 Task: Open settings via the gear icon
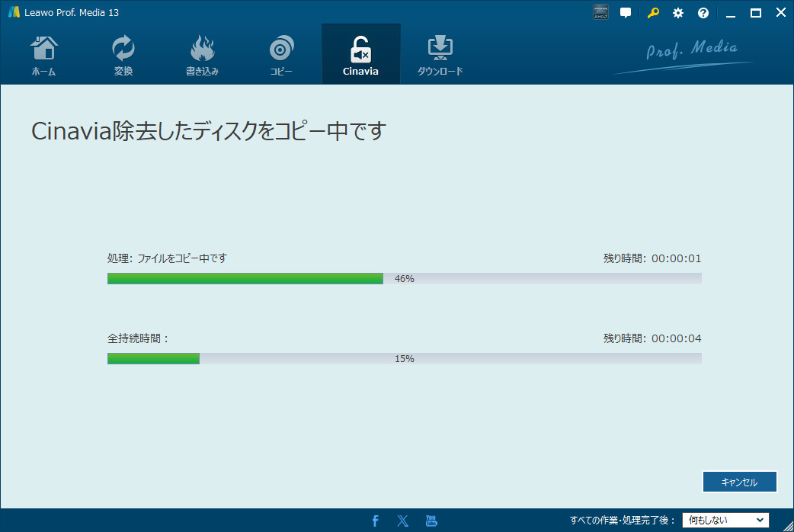(x=678, y=13)
